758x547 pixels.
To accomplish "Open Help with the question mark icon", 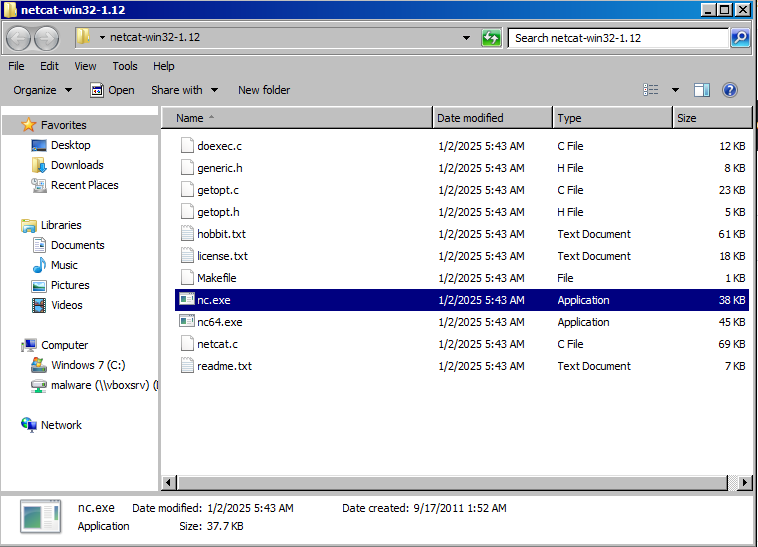I will point(729,90).
